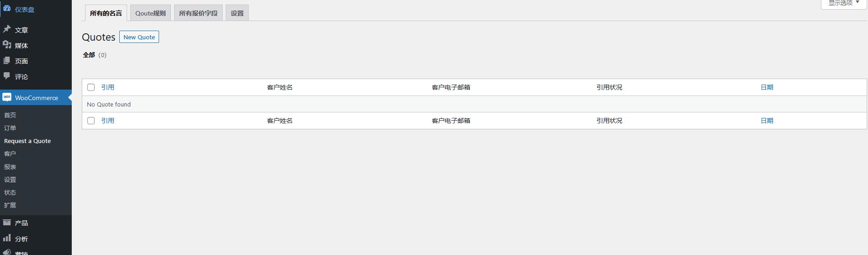Expand the 显示选项 screen options dropdown
The height and width of the screenshot is (255, 868).
point(843,3)
